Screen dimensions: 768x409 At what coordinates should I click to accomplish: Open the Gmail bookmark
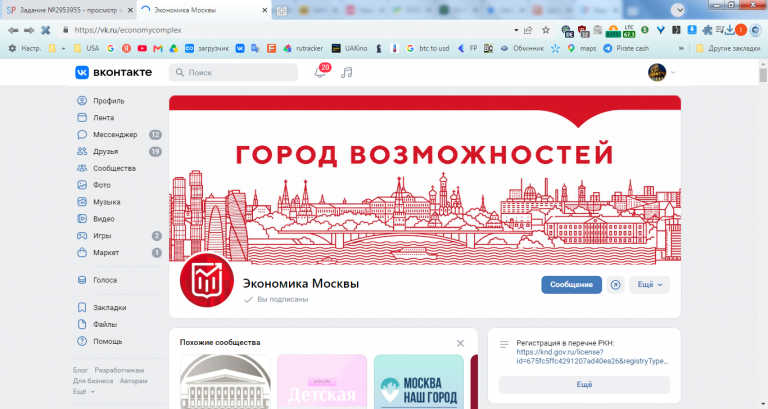(158, 48)
